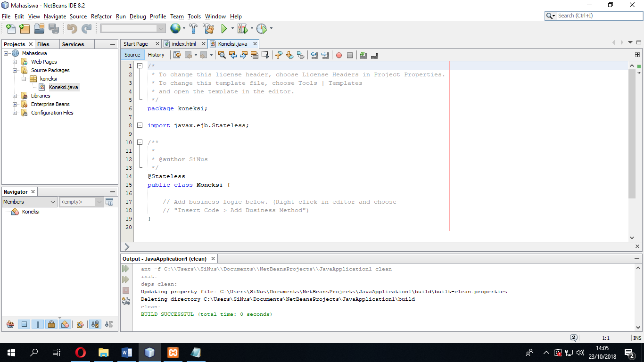Create a new file via the toolbar icon
Image resolution: width=644 pixels, height=362 pixels.
[x=10, y=28]
